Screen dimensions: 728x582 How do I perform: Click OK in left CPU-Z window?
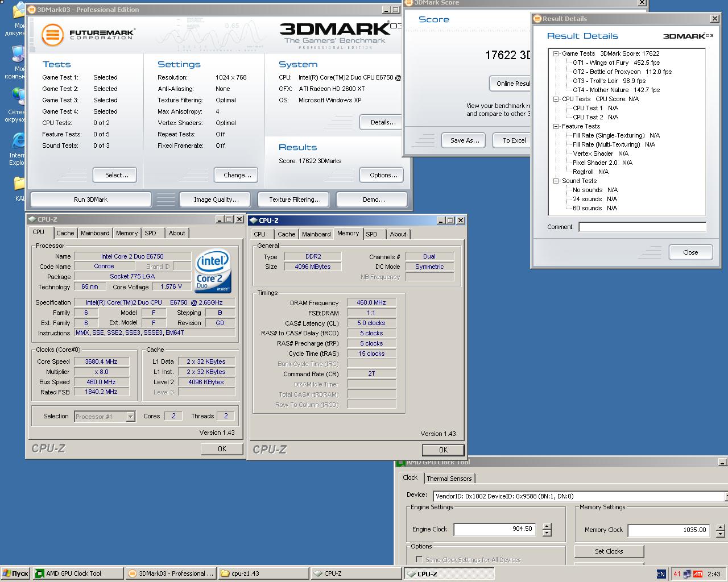(x=222, y=449)
